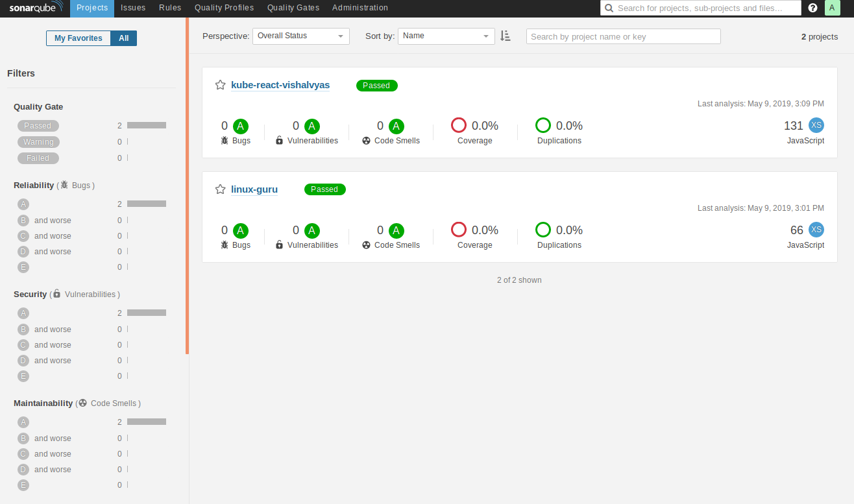This screenshot has height=504, width=854.
Task: Click the duplications ring in linux-guru
Action: pos(543,230)
